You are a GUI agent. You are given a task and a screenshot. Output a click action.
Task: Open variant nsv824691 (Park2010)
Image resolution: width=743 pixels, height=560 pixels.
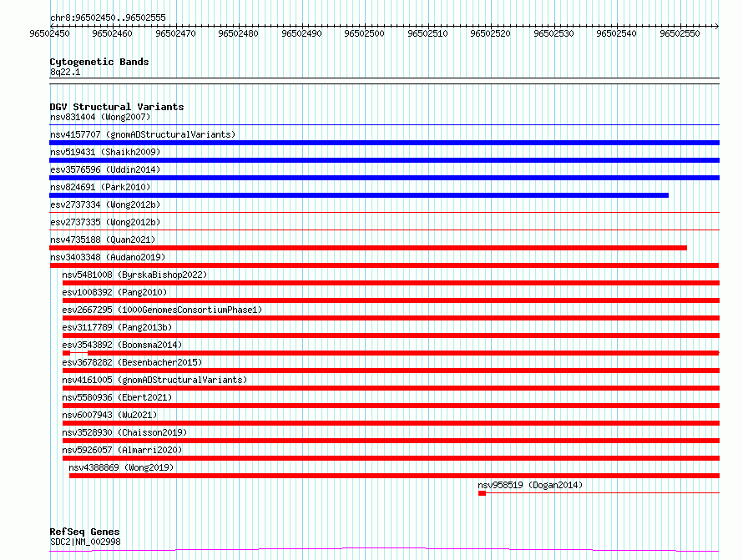(x=100, y=187)
